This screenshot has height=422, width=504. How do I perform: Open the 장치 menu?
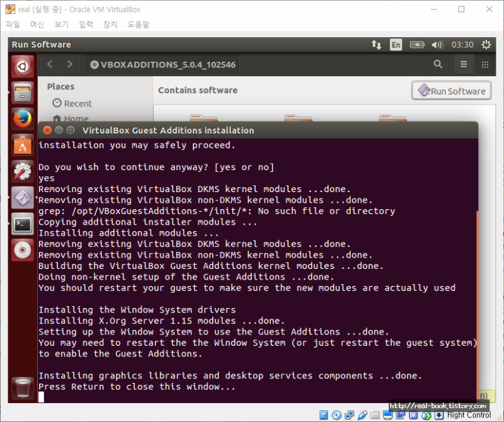[x=110, y=25]
